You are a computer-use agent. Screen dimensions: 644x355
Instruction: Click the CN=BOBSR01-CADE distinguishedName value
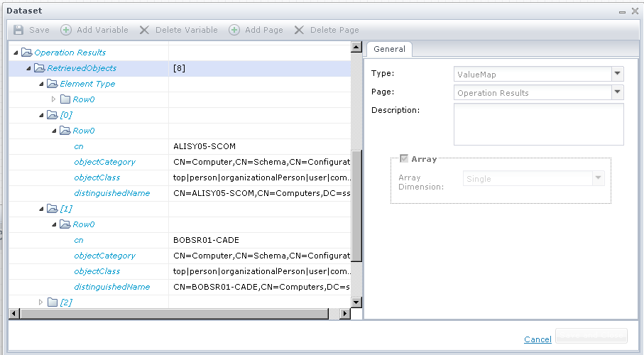(x=261, y=287)
